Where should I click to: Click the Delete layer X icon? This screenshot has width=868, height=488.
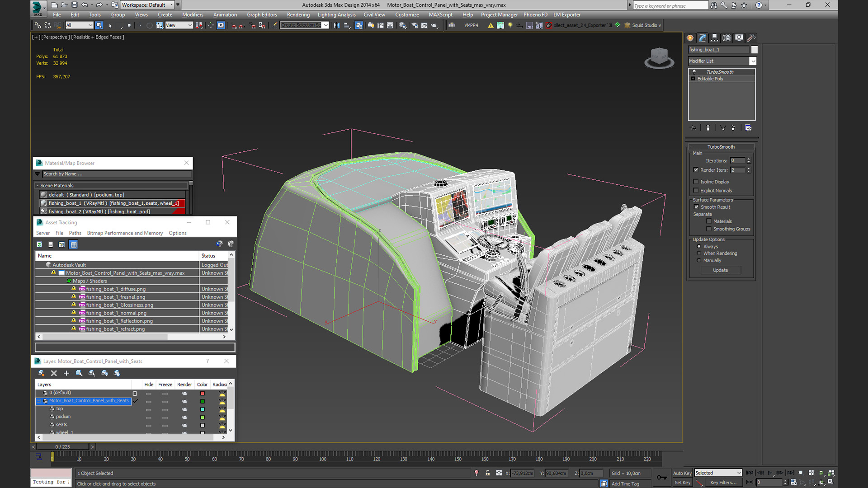point(54,373)
